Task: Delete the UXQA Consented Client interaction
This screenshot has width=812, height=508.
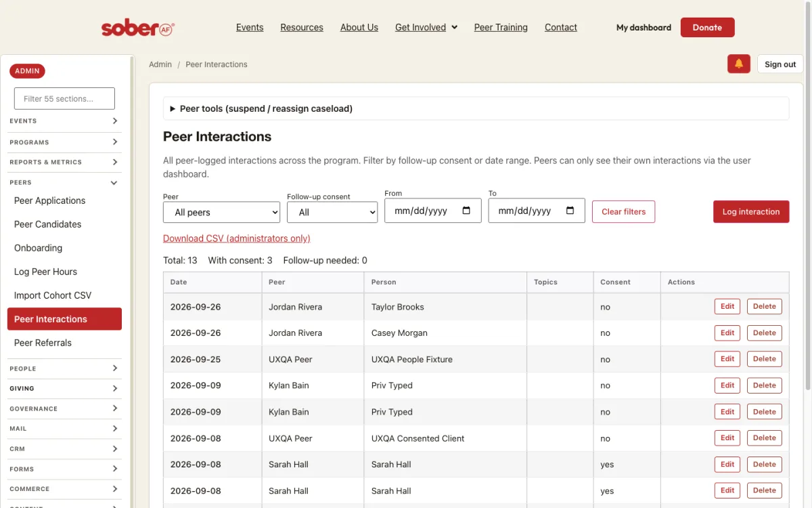Action: [x=764, y=438]
